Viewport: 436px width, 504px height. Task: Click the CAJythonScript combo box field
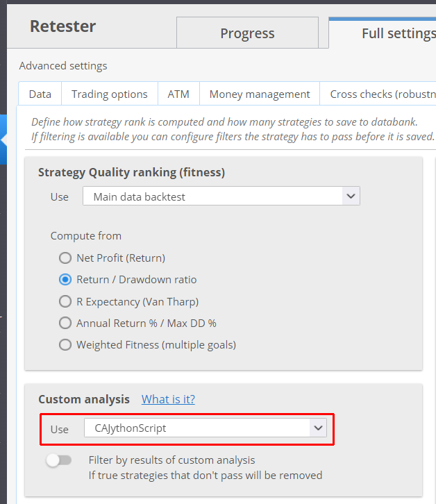click(205, 428)
